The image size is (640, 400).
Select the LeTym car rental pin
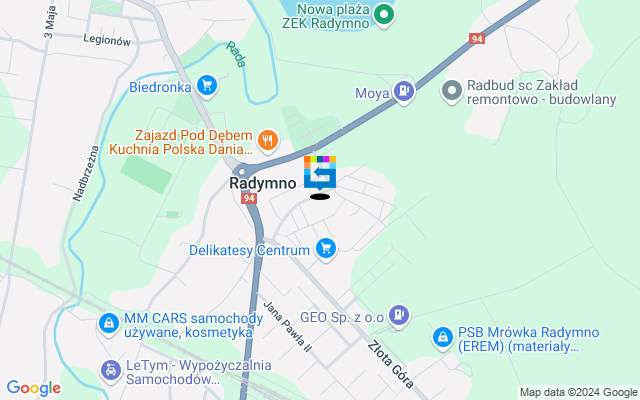pos(111,371)
